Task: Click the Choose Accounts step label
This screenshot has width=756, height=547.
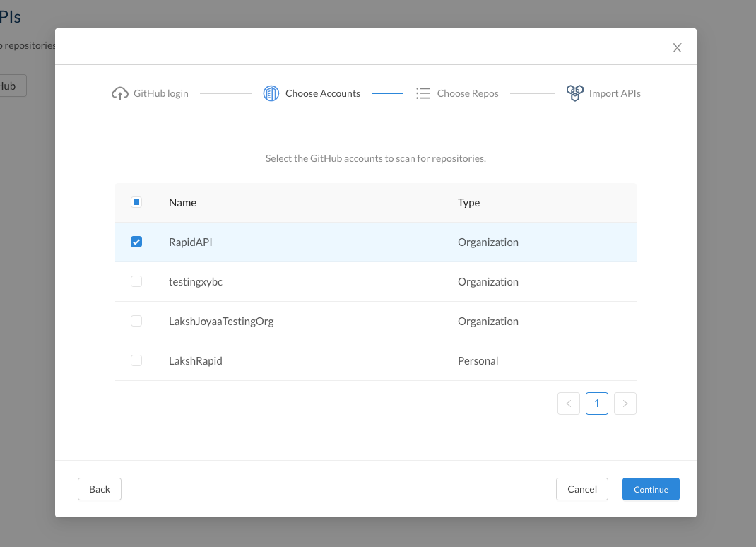Action: click(323, 93)
